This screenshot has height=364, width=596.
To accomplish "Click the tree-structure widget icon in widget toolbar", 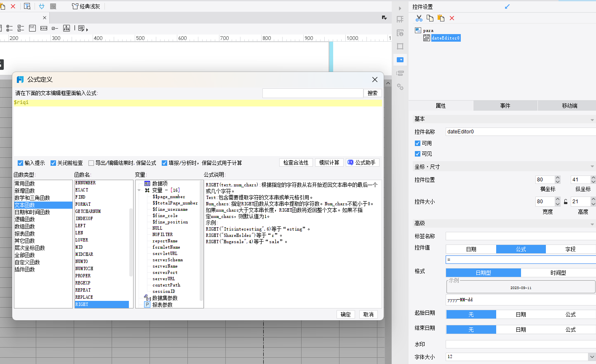I will point(67,28).
